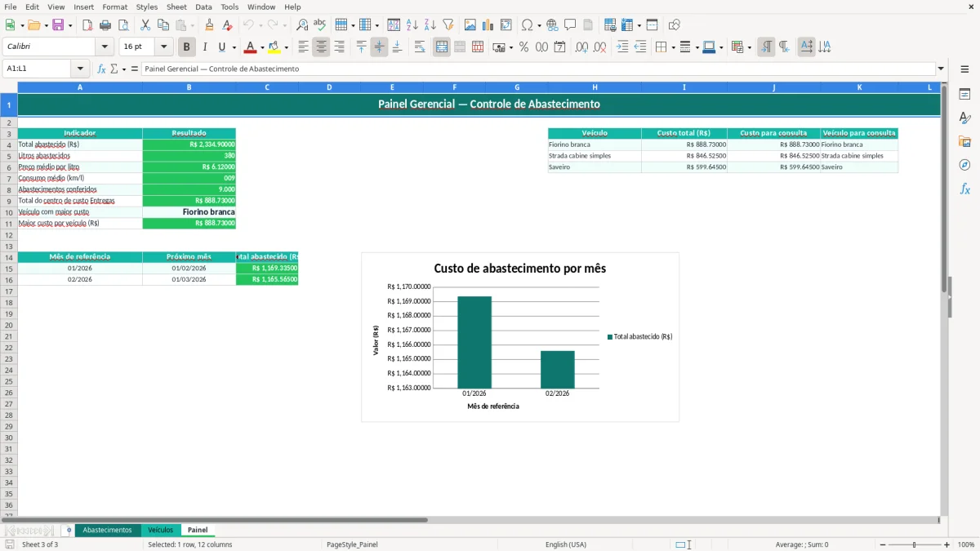Open the sidebar Navigator compass icon

coord(964,165)
